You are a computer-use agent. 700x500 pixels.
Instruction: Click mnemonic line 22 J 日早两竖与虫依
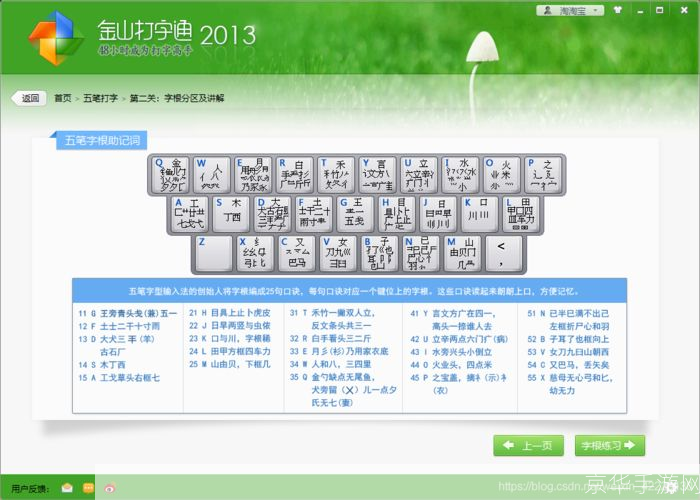point(230,325)
